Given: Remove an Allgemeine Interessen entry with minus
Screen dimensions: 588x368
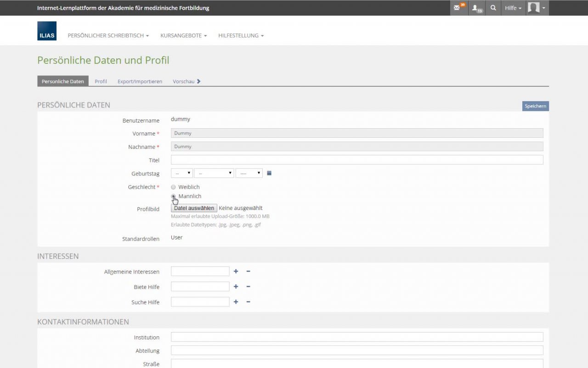Looking at the screenshot, I should [x=248, y=272].
